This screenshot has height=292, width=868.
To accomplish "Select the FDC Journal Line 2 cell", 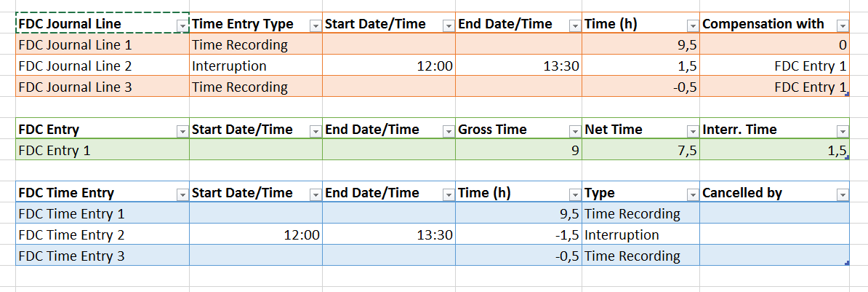I will click(102, 66).
